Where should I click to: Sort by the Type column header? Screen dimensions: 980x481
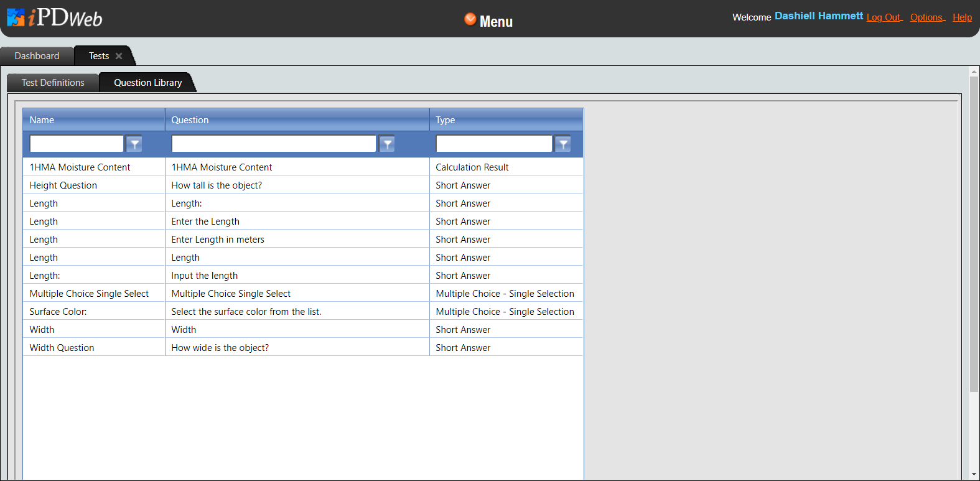click(446, 120)
